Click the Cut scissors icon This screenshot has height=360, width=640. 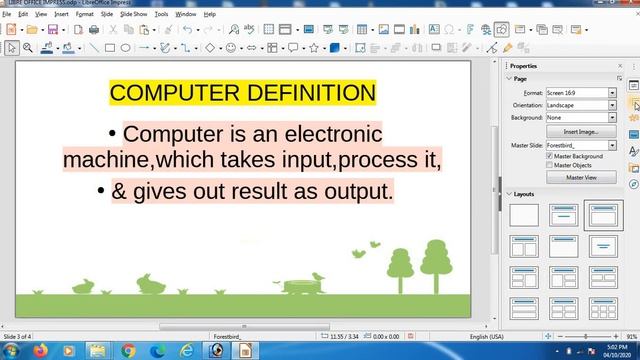[113, 29]
